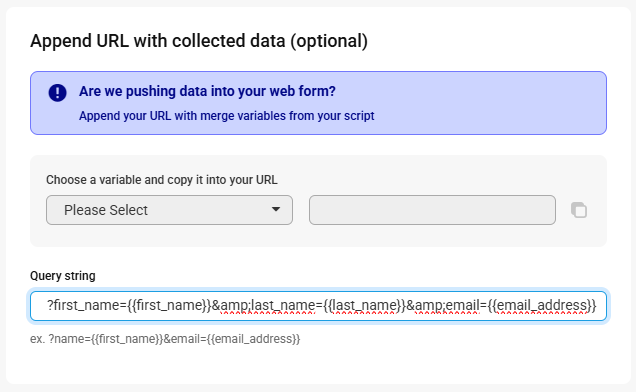
Task: Click the underlined "email=" text in the query string
Action: coord(465,305)
